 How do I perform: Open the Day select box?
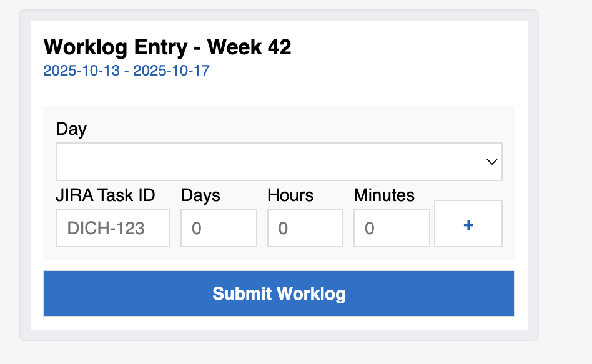click(279, 162)
